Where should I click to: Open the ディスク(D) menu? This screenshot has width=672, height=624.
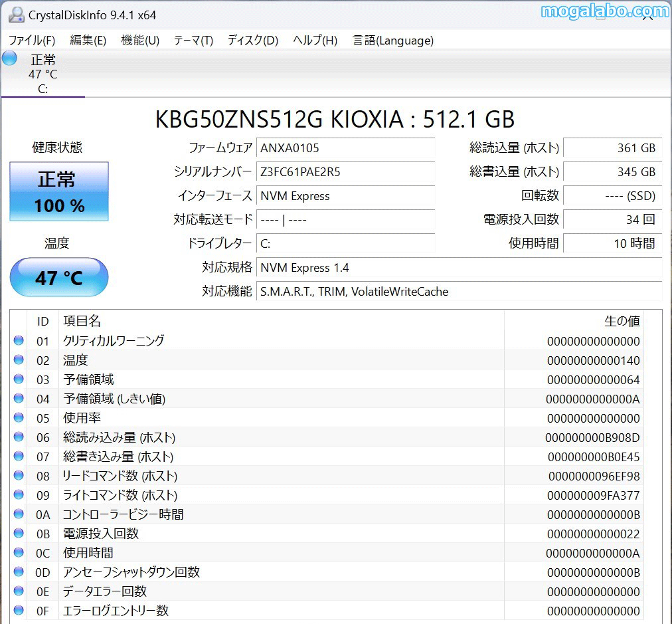pyautogui.click(x=253, y=41)
